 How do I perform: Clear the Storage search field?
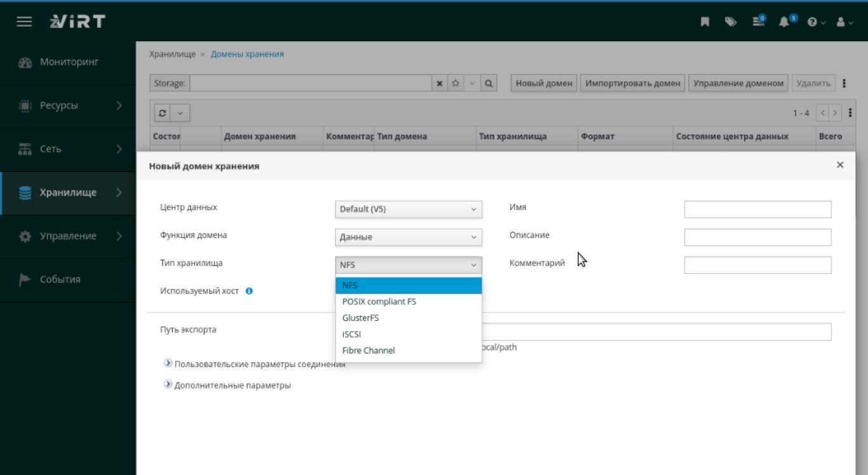point(440,83)
